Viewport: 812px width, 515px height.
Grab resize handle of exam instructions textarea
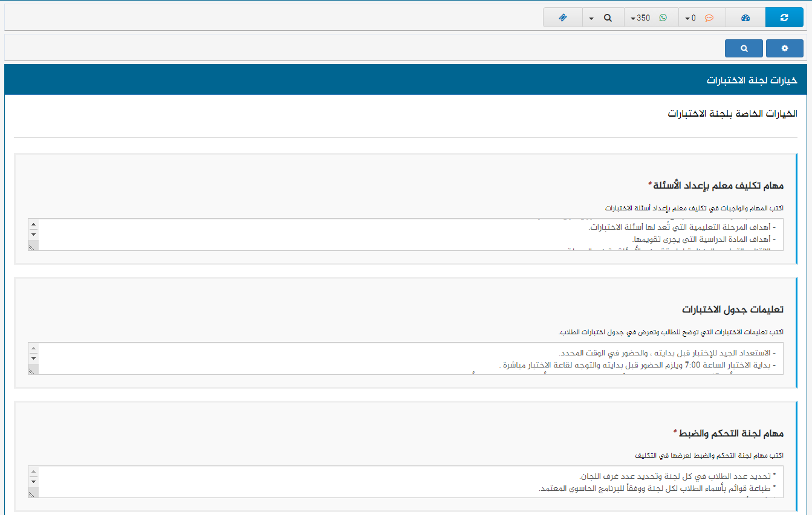pyautogui.click(x=33, y=369)
